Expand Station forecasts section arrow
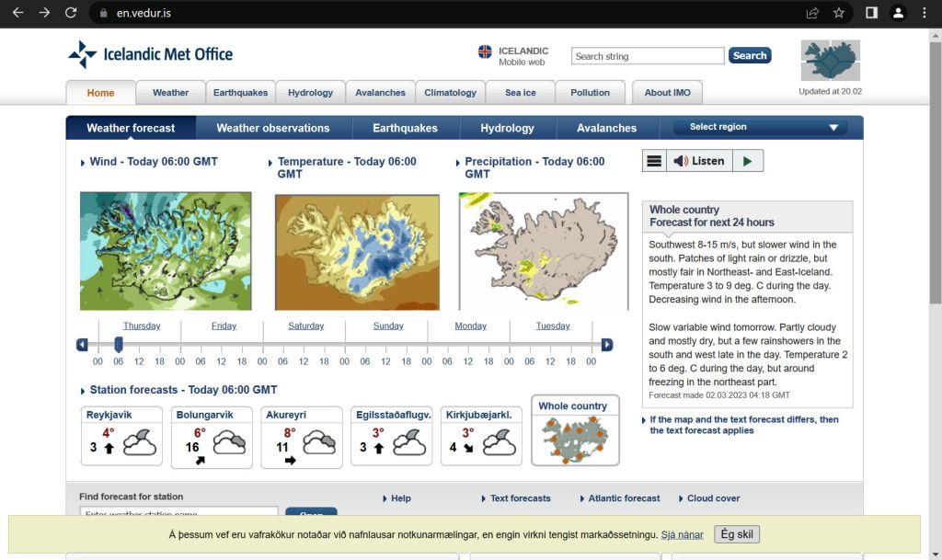 84,391
